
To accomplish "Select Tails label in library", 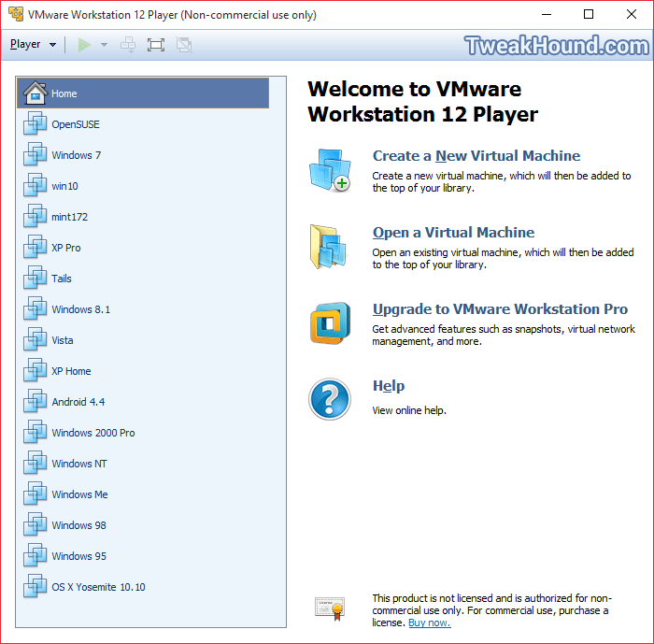I will pyautogui.click(x=62, y=279).
